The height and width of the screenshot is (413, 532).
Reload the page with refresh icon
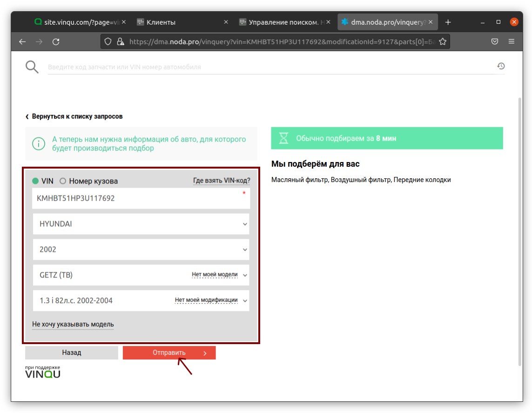coord(56,41)
